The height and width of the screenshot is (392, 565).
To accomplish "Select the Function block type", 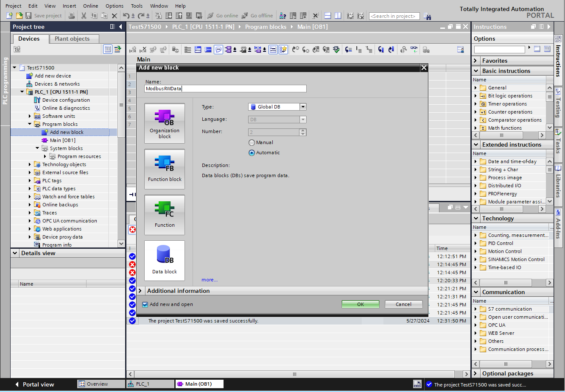I will [x=165, y=169].
